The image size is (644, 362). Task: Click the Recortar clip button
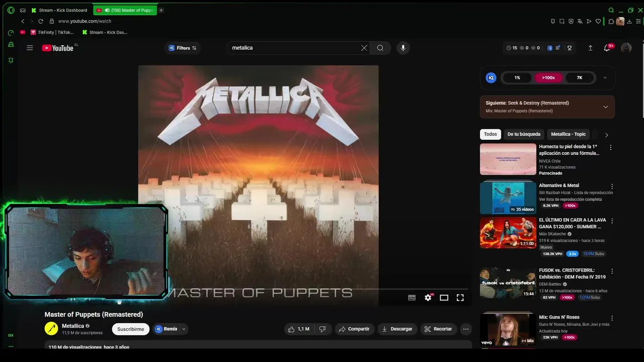click(438, 329)
